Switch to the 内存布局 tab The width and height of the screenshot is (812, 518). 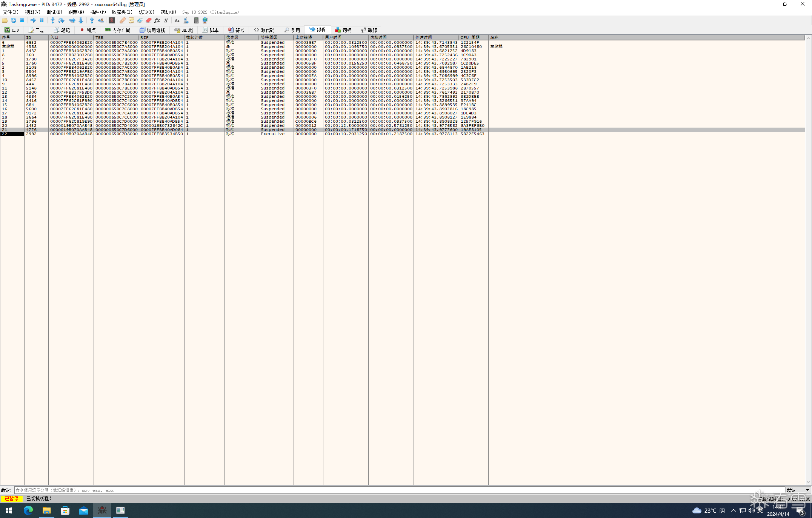(117, 30)
